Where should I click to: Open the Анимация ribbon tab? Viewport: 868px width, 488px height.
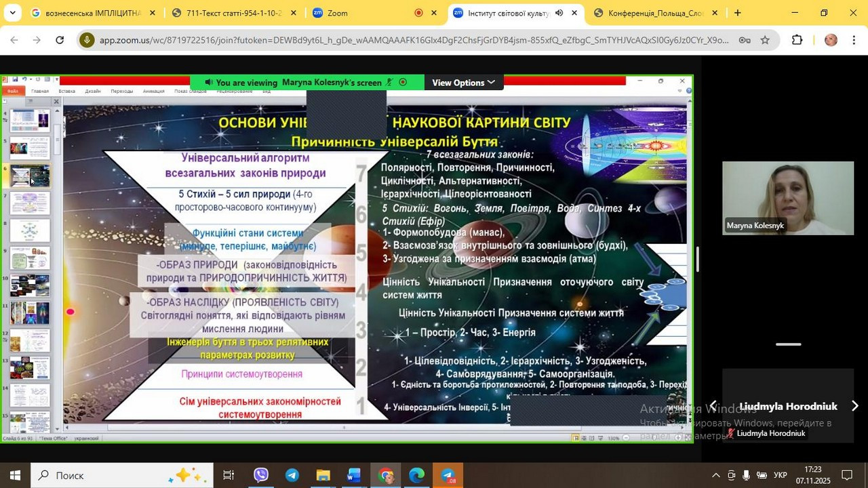(x=154, y=91)
